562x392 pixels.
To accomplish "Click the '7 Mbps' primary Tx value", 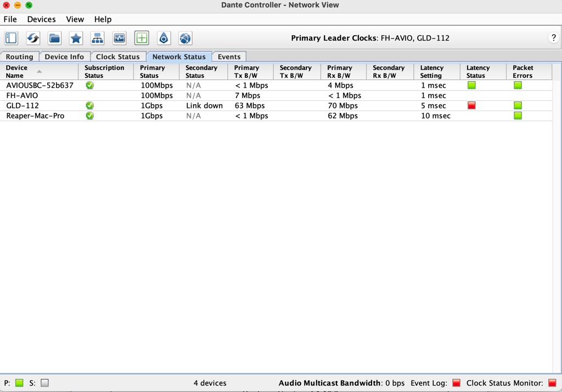I will pyautogui.click(x=248, y=95).
